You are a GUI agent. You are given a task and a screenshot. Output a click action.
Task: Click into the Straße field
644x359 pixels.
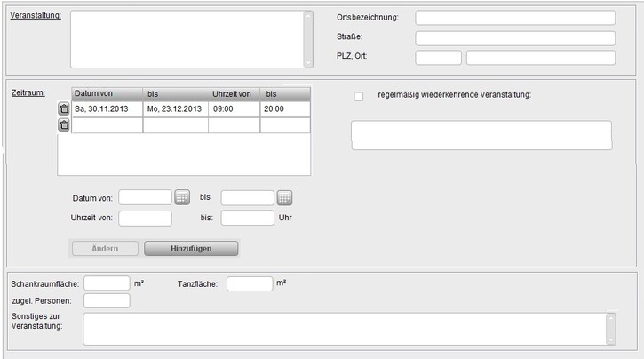515,38
